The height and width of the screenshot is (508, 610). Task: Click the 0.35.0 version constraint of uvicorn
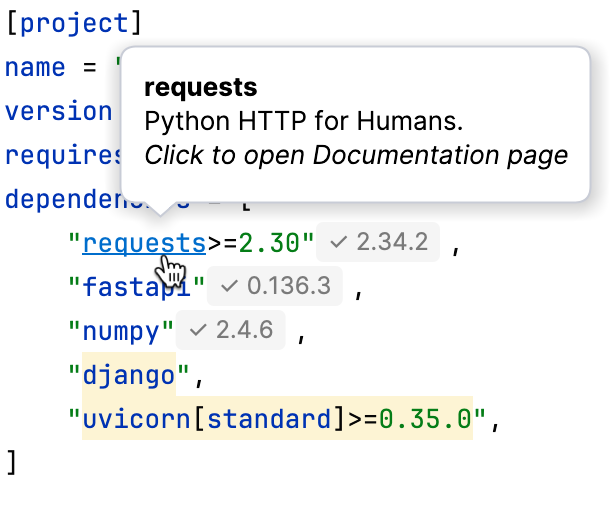tap(425, 419)
